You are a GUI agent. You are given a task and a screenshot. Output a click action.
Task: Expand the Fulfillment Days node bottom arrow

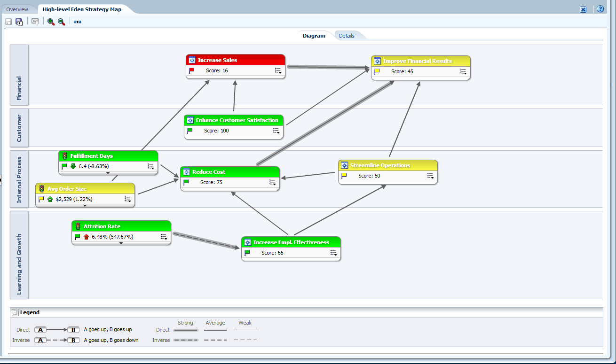108,173
